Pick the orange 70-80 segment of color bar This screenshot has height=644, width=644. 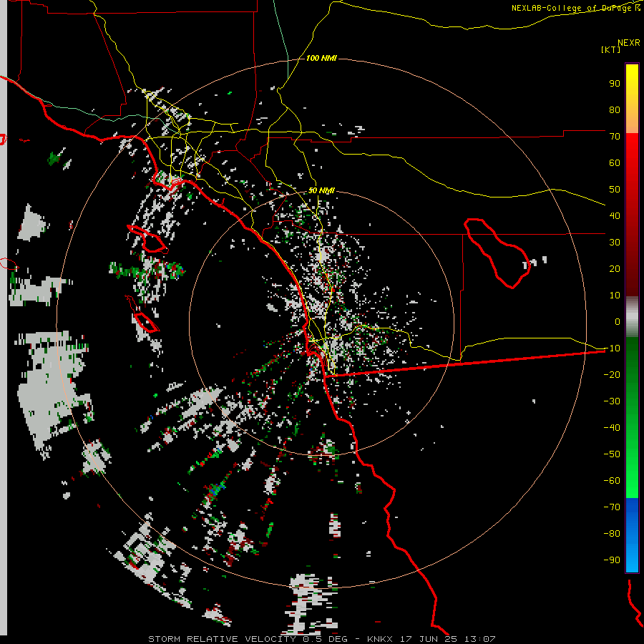(x=632, y=119)
